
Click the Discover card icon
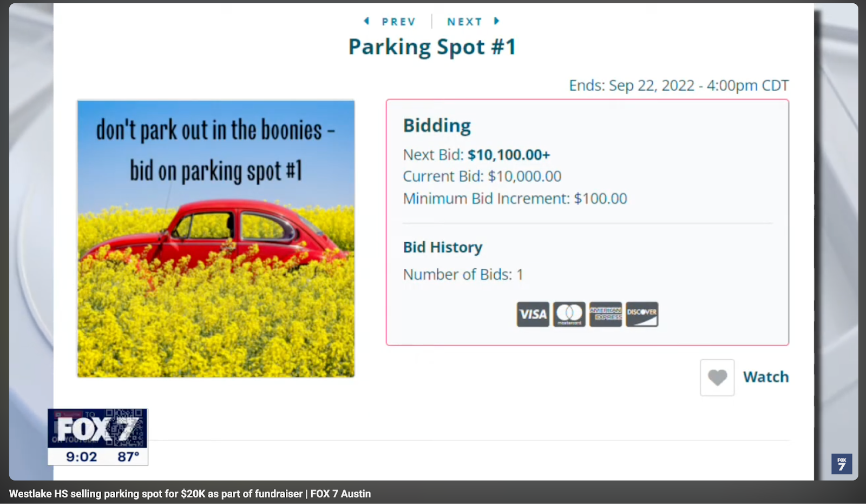[642, 314]
